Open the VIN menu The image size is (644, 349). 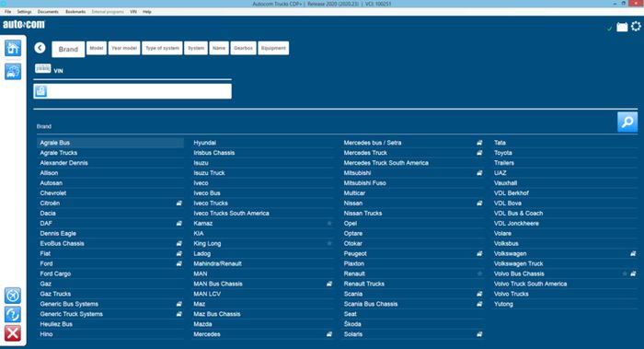pyautogui.click(x=133, y=12)
